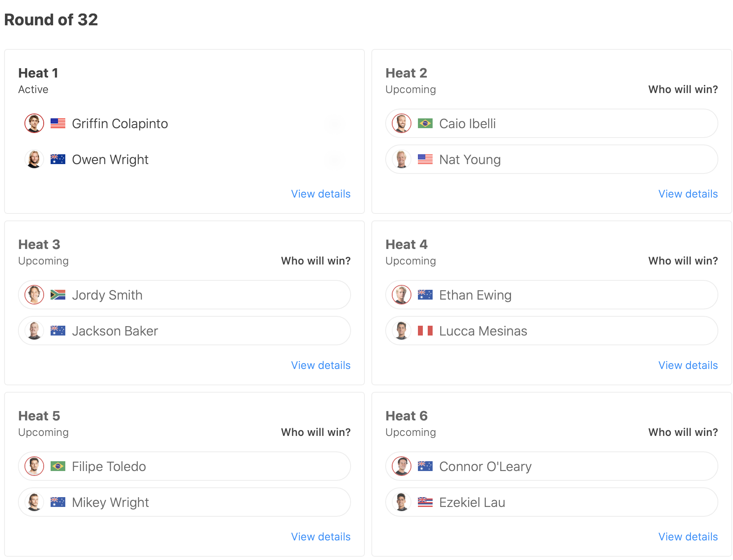Open View details for Heat 1
This screenshot has height=560, width=733.
320,194
